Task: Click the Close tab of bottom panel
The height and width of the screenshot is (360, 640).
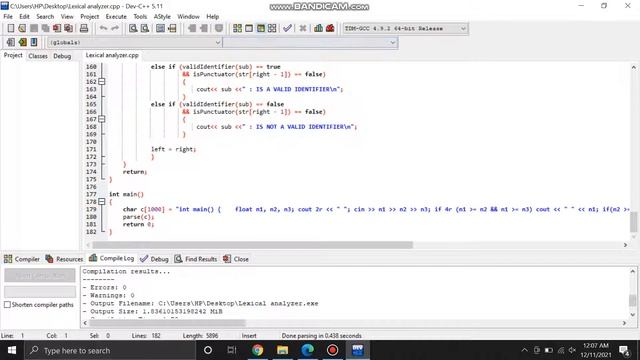Action: point(236,259)
